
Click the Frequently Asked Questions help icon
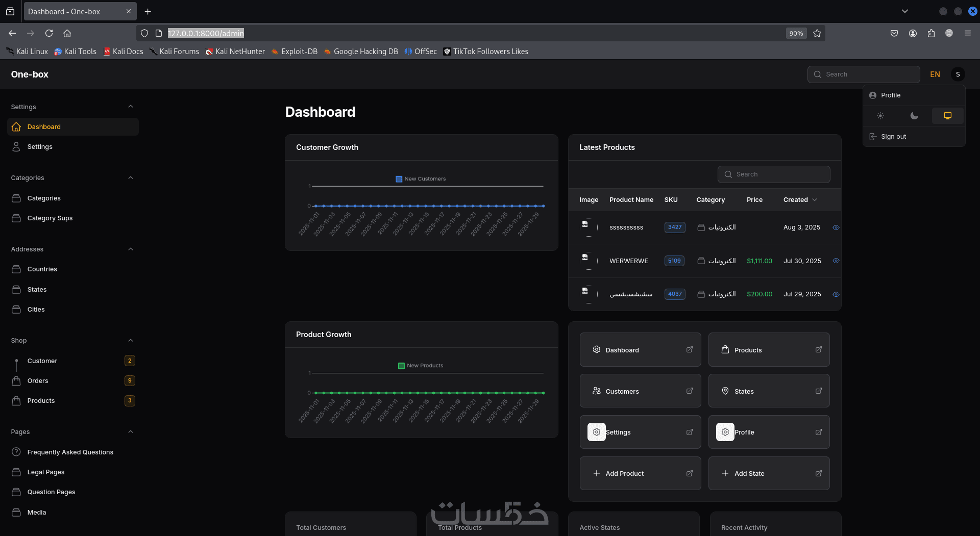(16, 452)
